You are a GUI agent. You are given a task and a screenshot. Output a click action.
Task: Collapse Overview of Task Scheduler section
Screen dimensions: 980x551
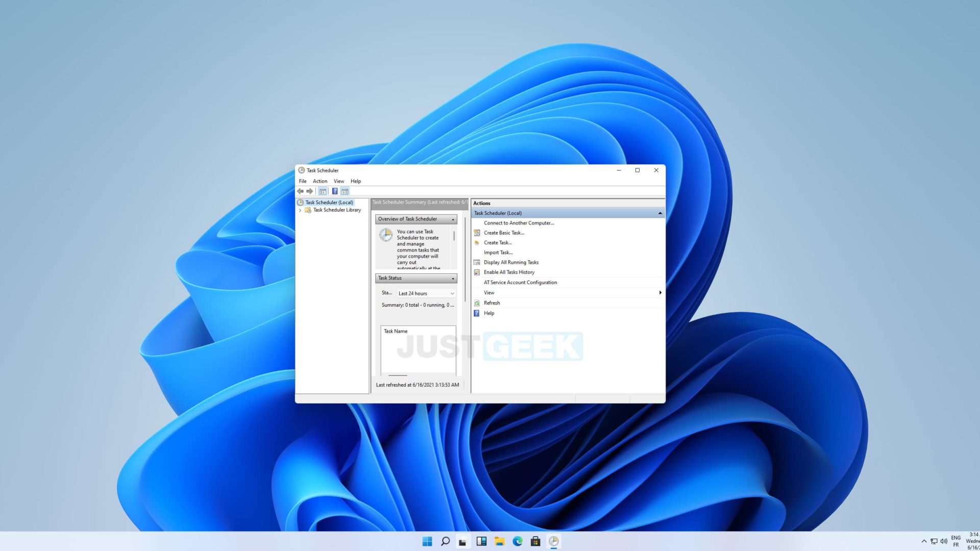pos(453,219)
